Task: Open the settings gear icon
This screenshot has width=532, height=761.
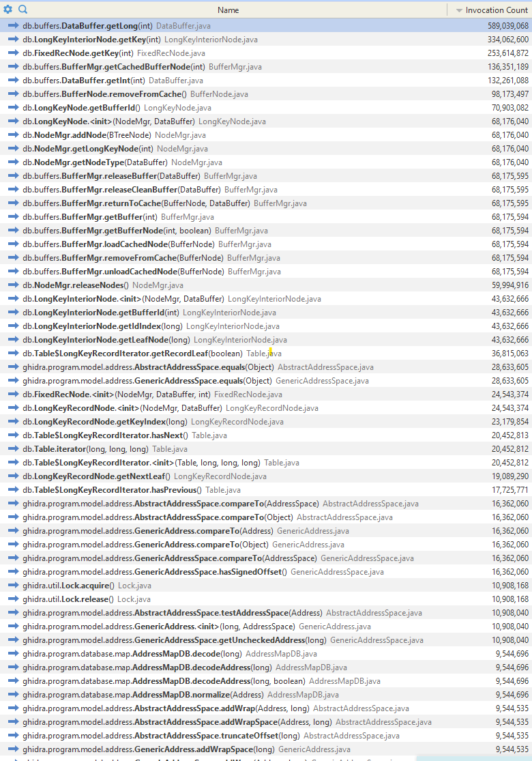Action: pyautogui.click(x=8, y=10)
